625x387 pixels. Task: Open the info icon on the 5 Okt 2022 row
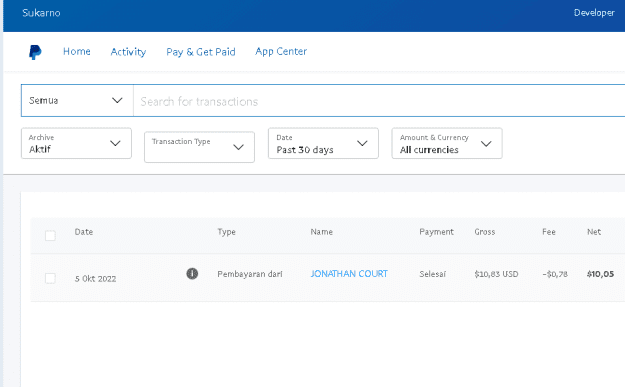click(192, 274)
